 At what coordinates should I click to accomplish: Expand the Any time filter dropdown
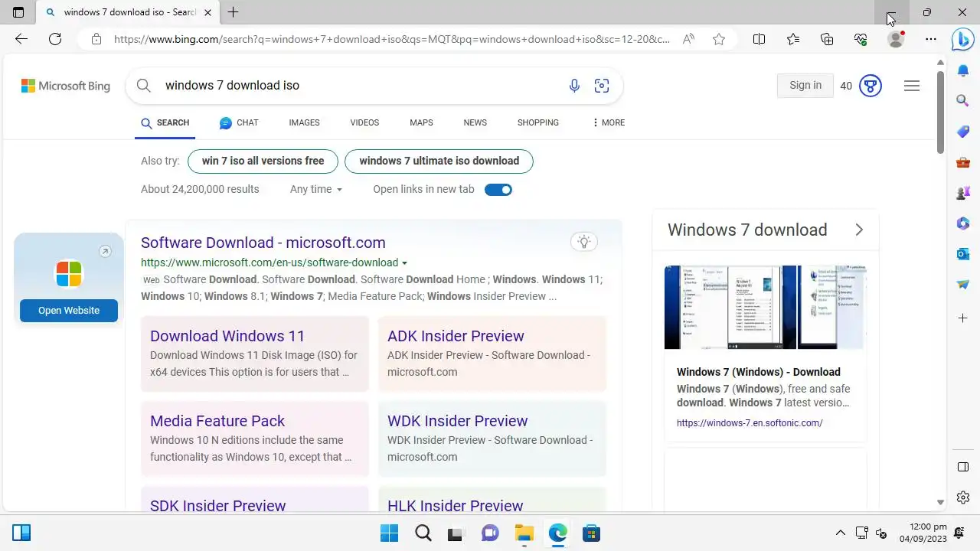316,189
